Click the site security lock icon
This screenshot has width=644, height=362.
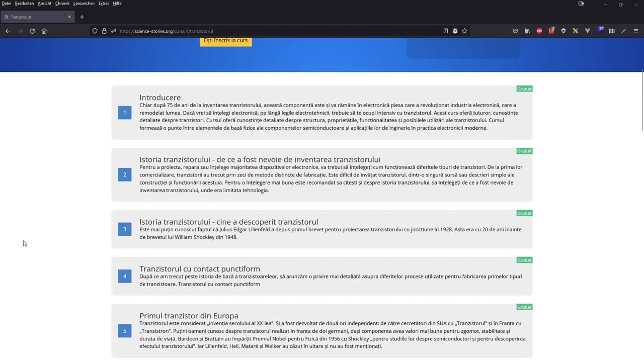click(x=104, y=31)
